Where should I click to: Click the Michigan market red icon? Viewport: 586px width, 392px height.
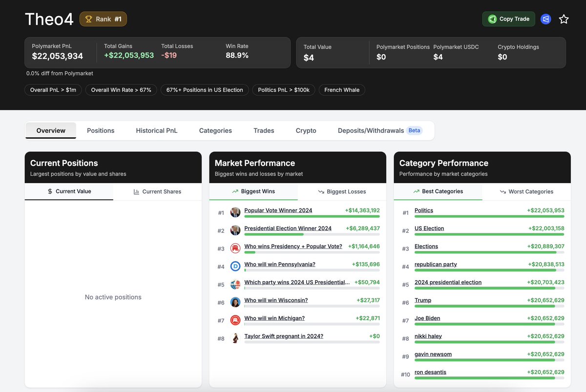(235, 320)
